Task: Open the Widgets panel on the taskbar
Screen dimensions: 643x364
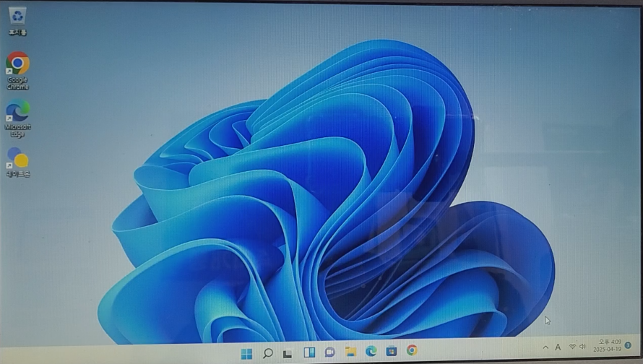Action: pyautogui.click(x=309, y=352)
